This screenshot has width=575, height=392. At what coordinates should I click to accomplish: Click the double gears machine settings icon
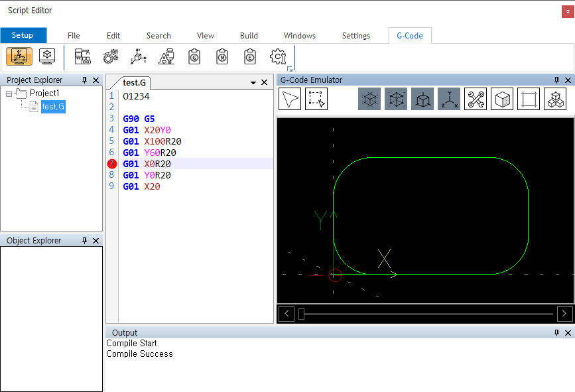tap(111, 57)
